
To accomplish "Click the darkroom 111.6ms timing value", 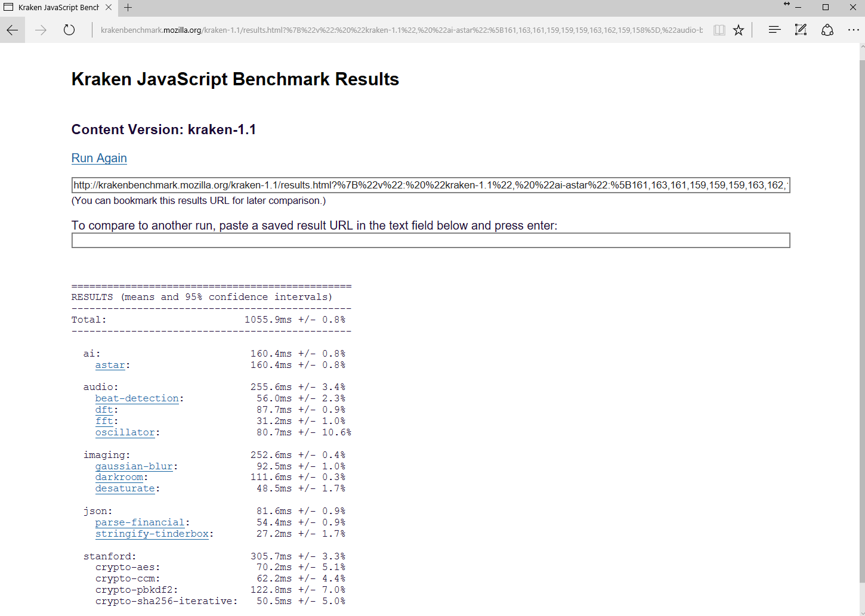I will pos(271,477).
